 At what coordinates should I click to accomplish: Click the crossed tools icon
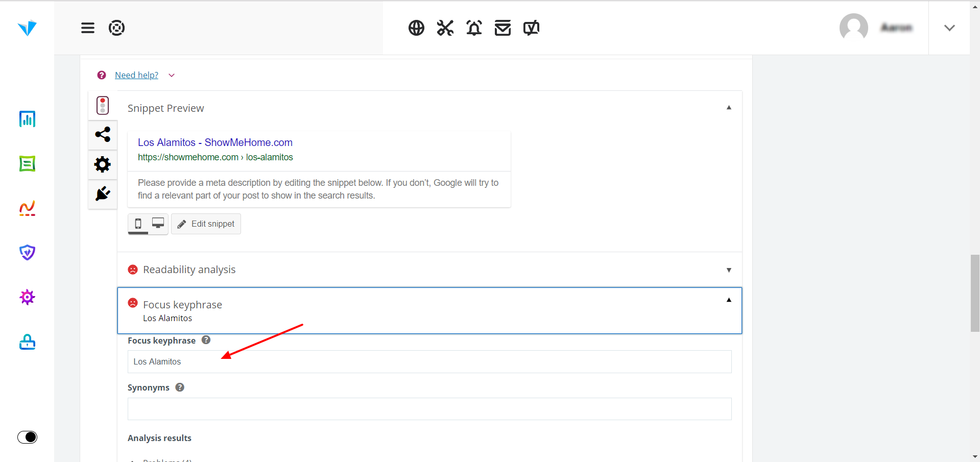445,28
